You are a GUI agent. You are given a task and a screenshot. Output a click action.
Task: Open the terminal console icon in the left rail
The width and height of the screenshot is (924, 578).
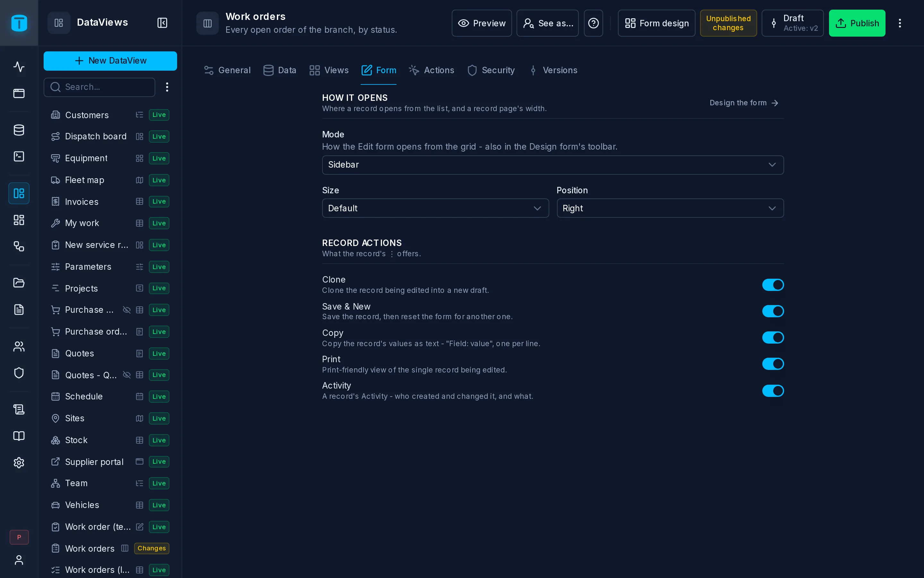(x=19, y=156)
